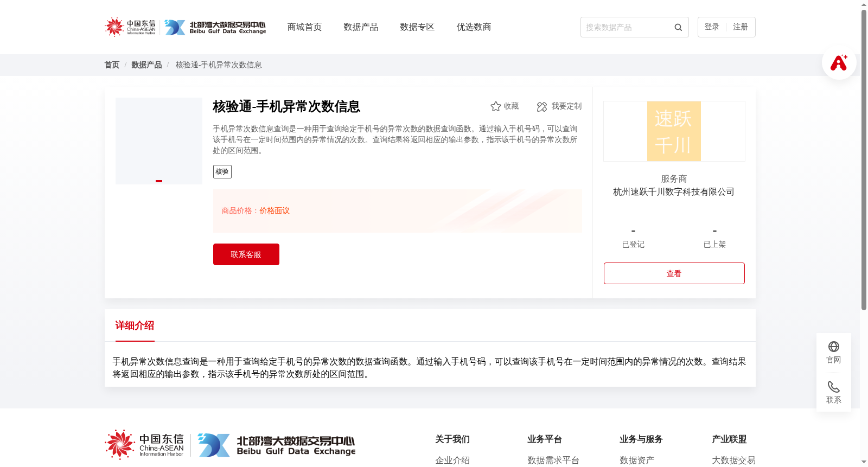Click the phone contact icon

coord(834,387)
